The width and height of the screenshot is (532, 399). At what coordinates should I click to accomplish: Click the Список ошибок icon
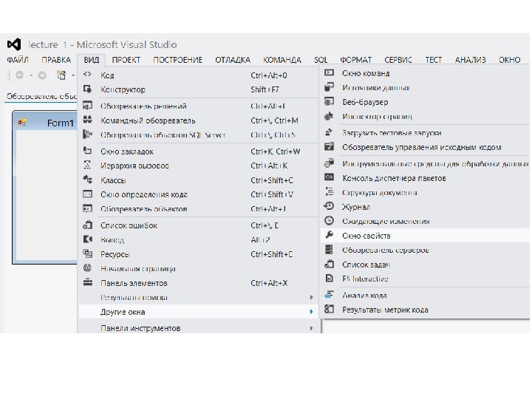[87, 225]
